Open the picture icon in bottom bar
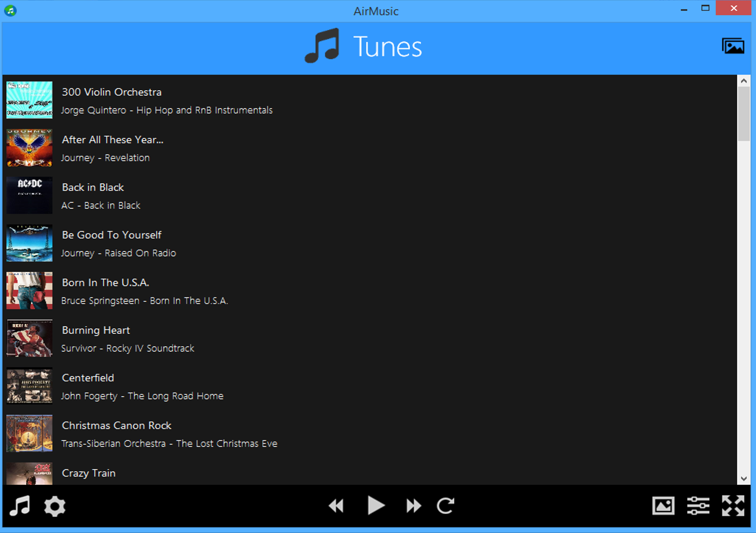 point(663,506)
